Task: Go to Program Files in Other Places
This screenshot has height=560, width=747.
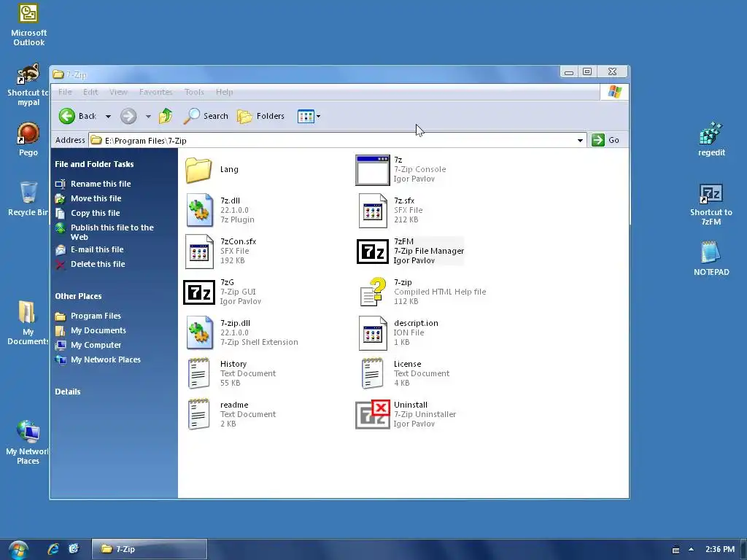Action: pos(96,316)
